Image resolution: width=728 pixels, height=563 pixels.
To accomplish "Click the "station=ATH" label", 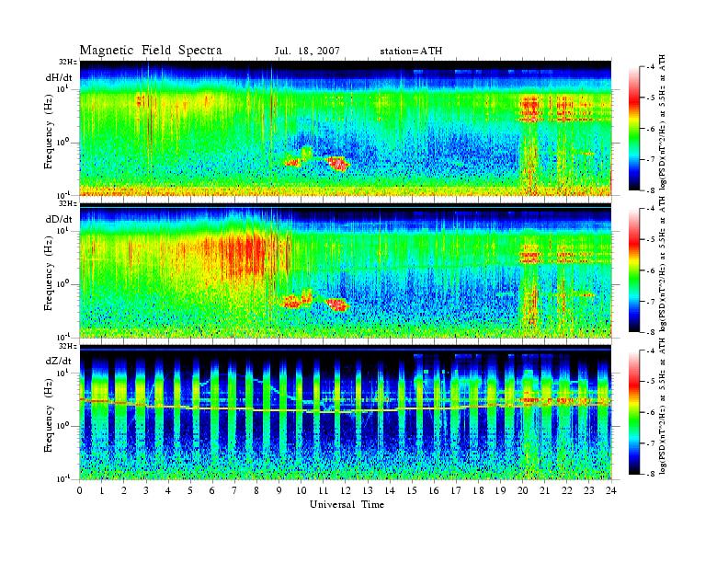I will coord(411,52).
